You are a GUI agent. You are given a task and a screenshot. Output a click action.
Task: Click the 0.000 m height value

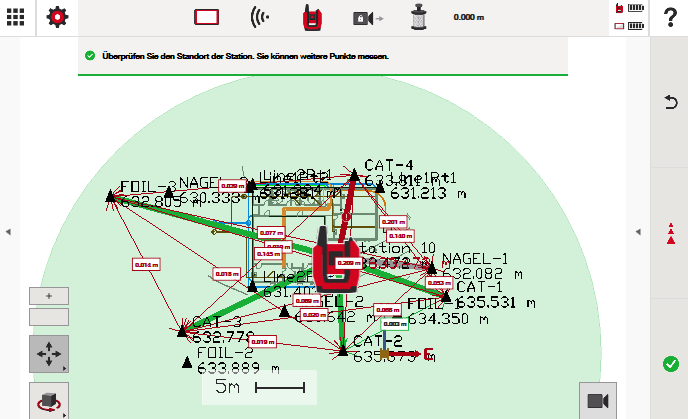tap(470, 17)
